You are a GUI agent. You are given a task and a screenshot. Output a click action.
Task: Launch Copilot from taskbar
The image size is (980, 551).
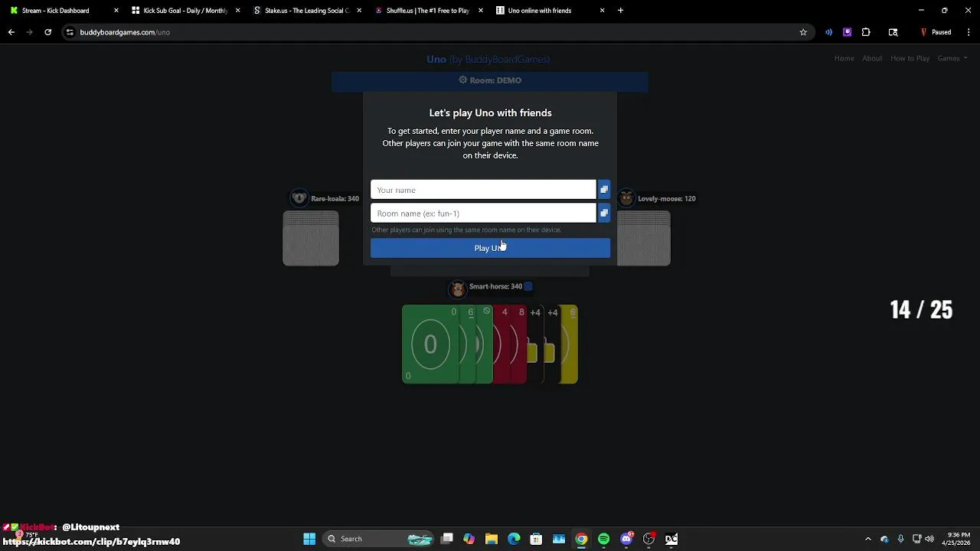pos(469,539)
